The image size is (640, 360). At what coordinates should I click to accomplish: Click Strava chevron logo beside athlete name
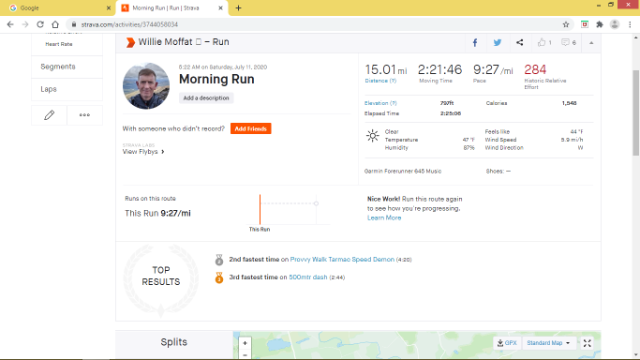130,42
